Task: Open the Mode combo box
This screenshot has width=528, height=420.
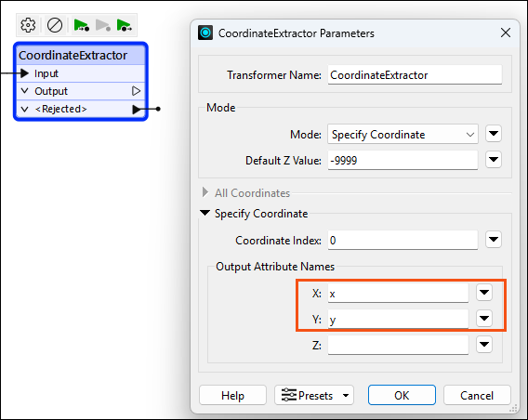Action: pos(403,135)
